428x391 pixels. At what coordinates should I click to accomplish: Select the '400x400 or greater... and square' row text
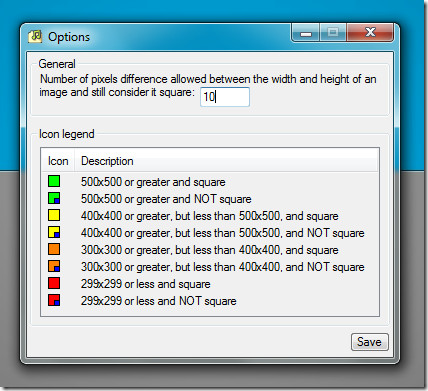coord(209,216)
